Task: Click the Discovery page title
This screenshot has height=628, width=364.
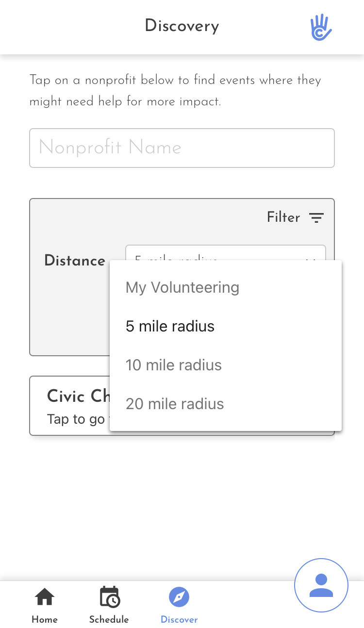Action: 182,26
